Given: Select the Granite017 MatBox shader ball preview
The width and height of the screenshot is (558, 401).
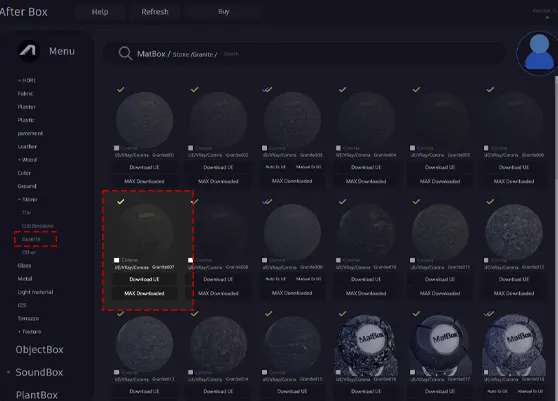Looking at the screenshot, I should pyautogui.click(x=440, y=344).
